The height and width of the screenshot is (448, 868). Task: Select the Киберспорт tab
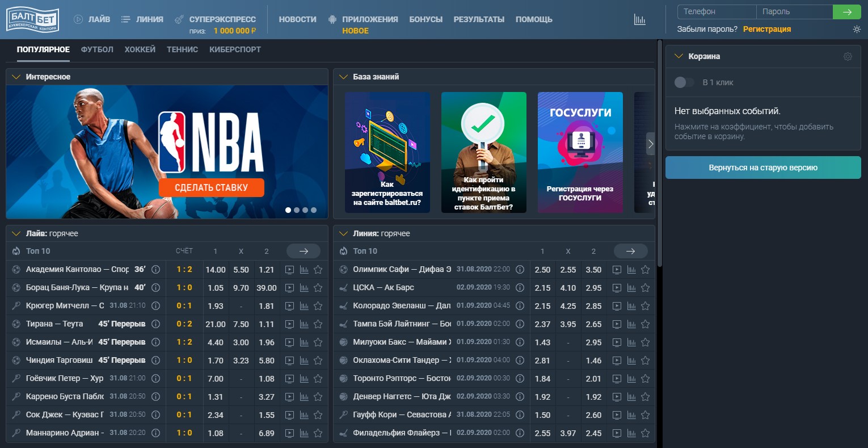coord(235,49)
